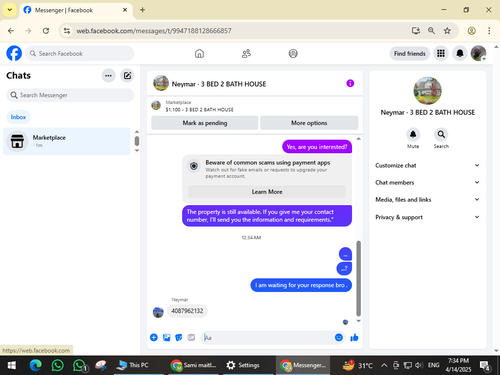
Task: Open Chrome profile icon in toolbar
Action: coord(471,31)
